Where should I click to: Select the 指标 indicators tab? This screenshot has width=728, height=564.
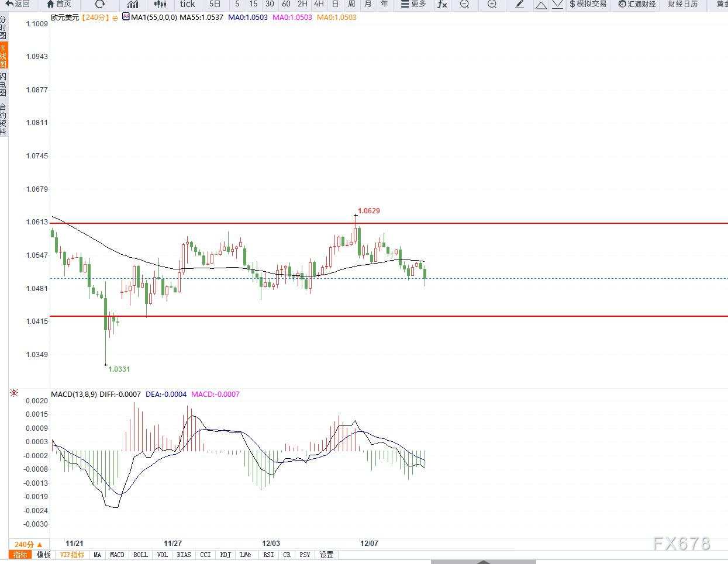pos(20,555)
